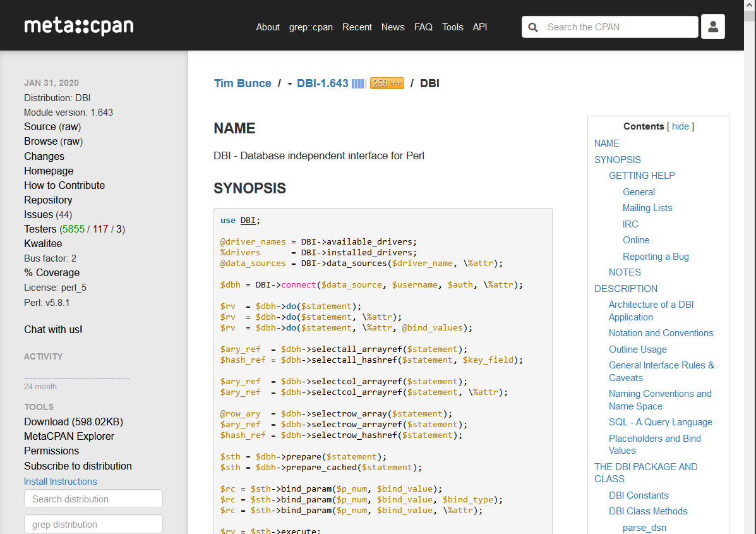Image resolution: width=756 pixels, height=534 pixels.
Task: Click connect method link in synopsis
Action: 299,284
